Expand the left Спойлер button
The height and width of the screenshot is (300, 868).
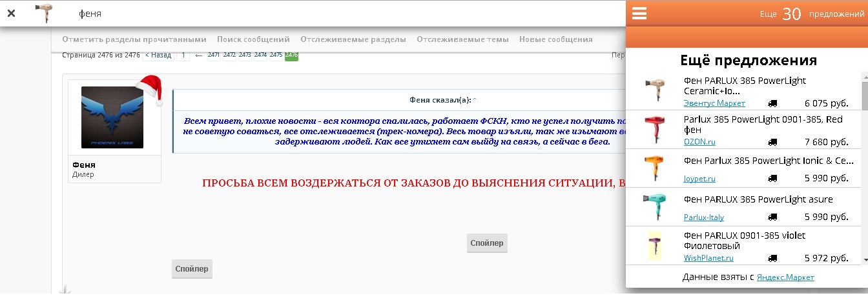(192, 269)
